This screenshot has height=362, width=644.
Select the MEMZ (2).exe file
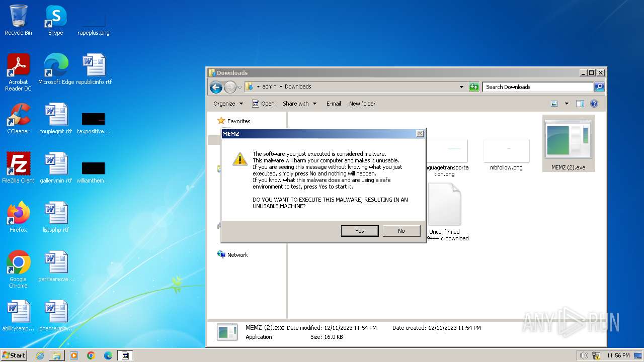(569, 144)
